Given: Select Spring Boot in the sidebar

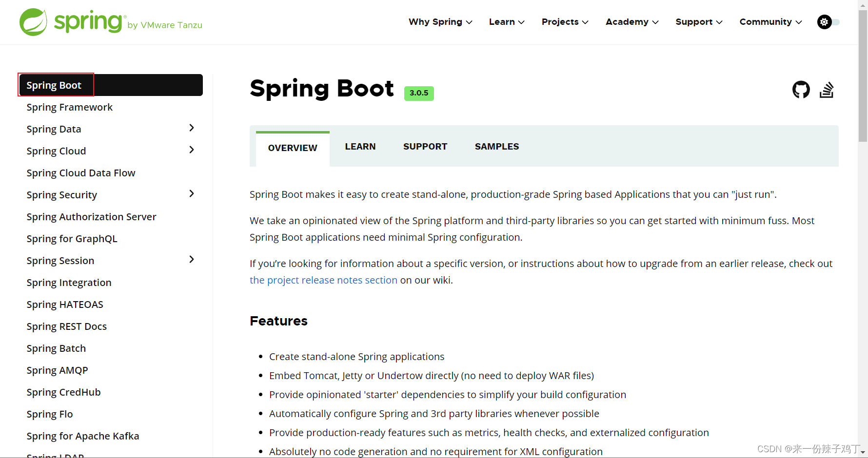Looking at the screenshot, I should (111, 85).
